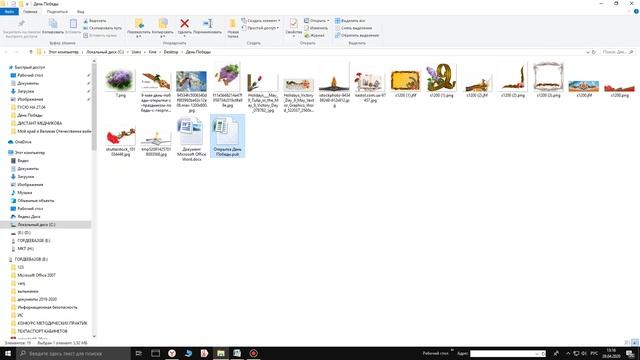Launch Yandex Browser from the taskbar

click(172, 353)
